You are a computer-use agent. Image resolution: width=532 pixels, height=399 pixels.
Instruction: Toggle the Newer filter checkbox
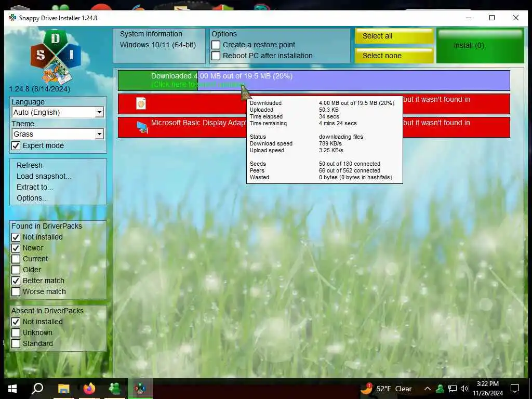tap(16, 248)
